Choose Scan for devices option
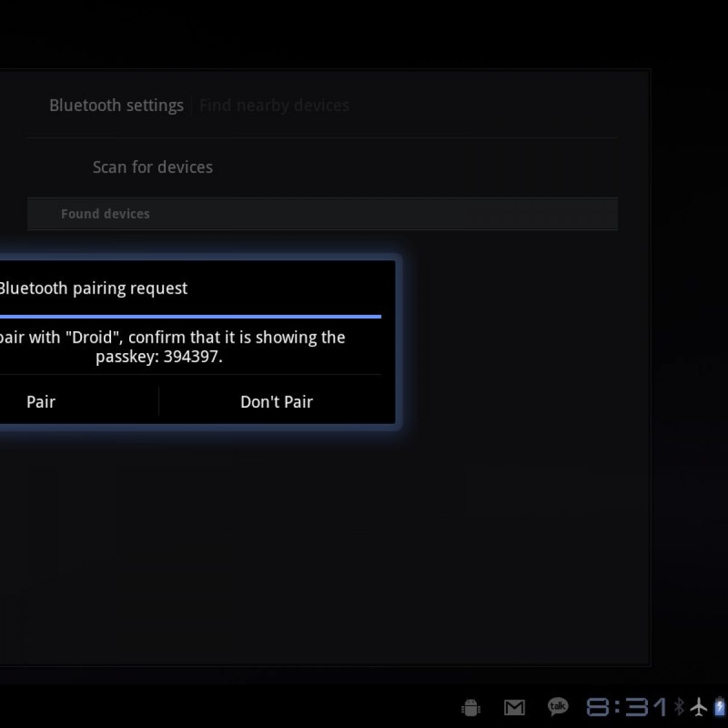This screenshot has width=728, height=728. [153, 167]
